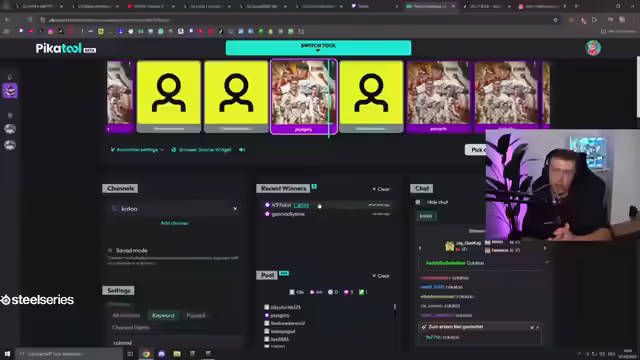Click the right chevron in the chat leaderboard

pyautogui.click(x=544, y=248)
